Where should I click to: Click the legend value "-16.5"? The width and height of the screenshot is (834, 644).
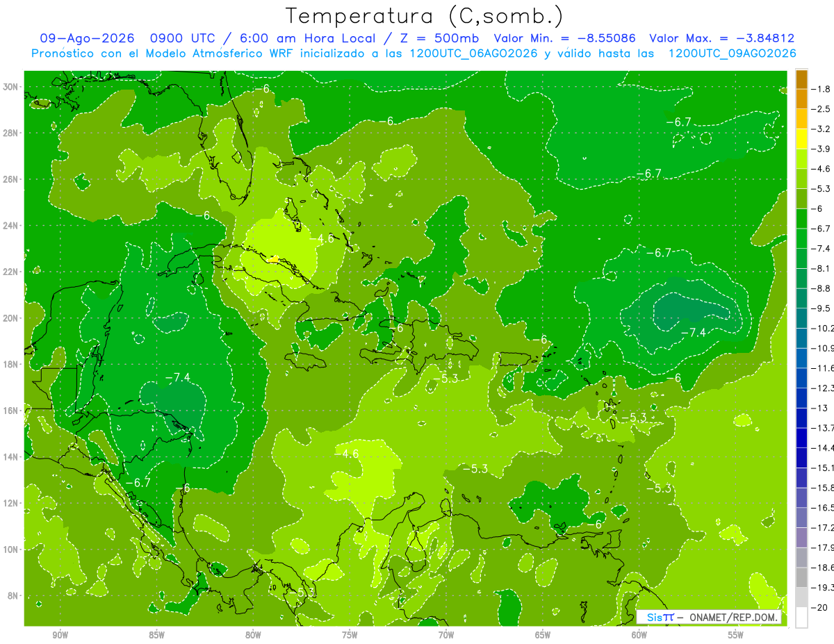tap(824, 508)
